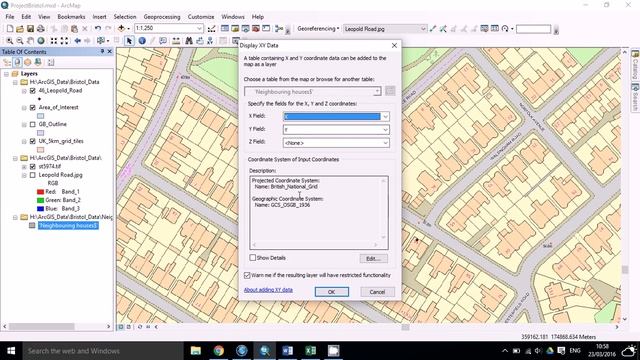This screenshot has width=640, height=360.
Task: Select the Select Elements arrow tool
Action: click(x=129, y=41)
